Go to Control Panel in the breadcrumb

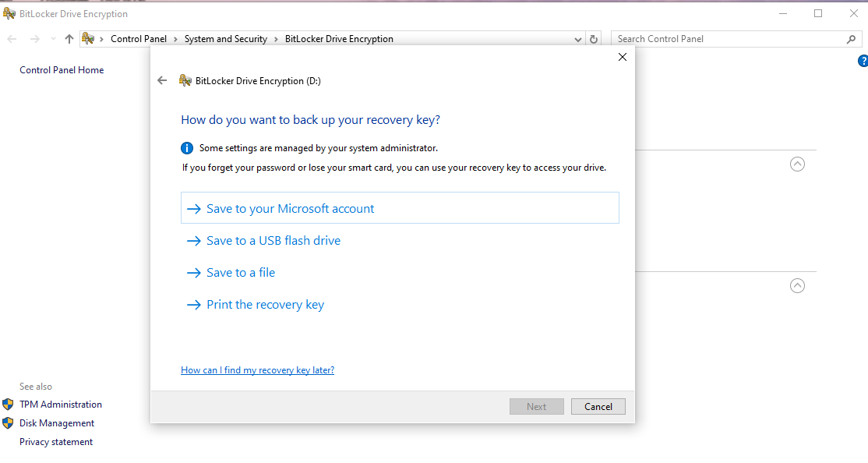pos(139,39)
